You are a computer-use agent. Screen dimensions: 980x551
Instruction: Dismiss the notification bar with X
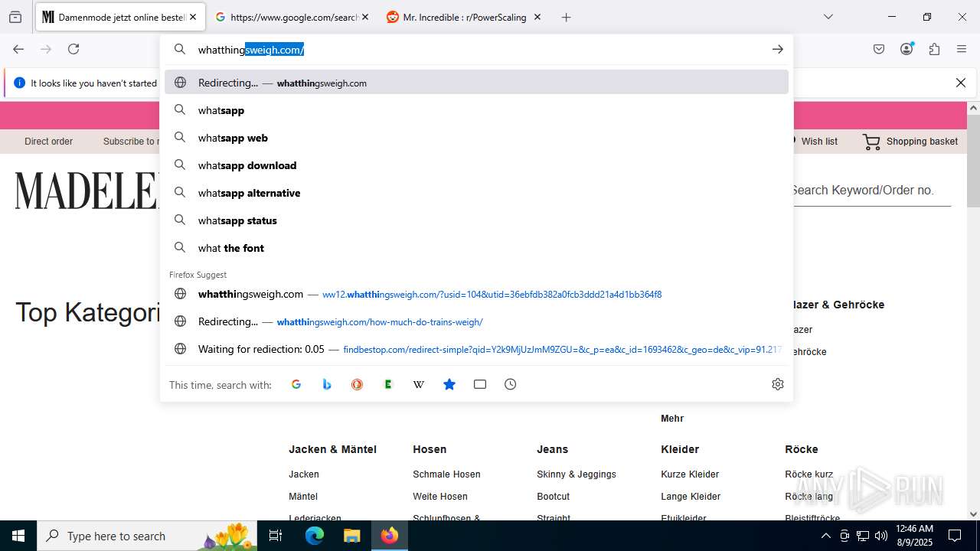[961, 83]
